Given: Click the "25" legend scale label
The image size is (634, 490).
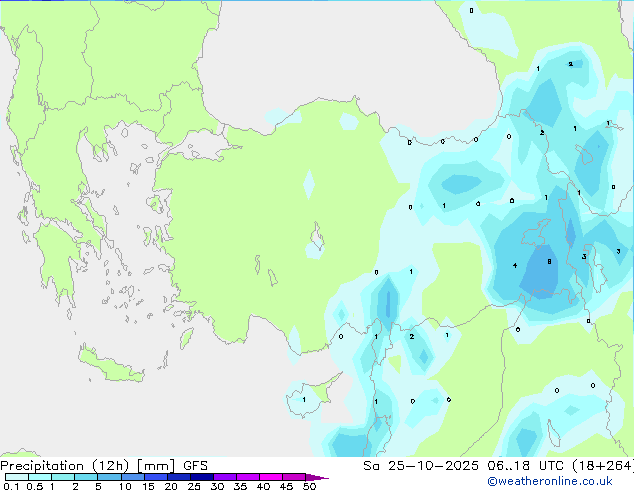Looking at the screenshot, I should click(x=194, y=486).
